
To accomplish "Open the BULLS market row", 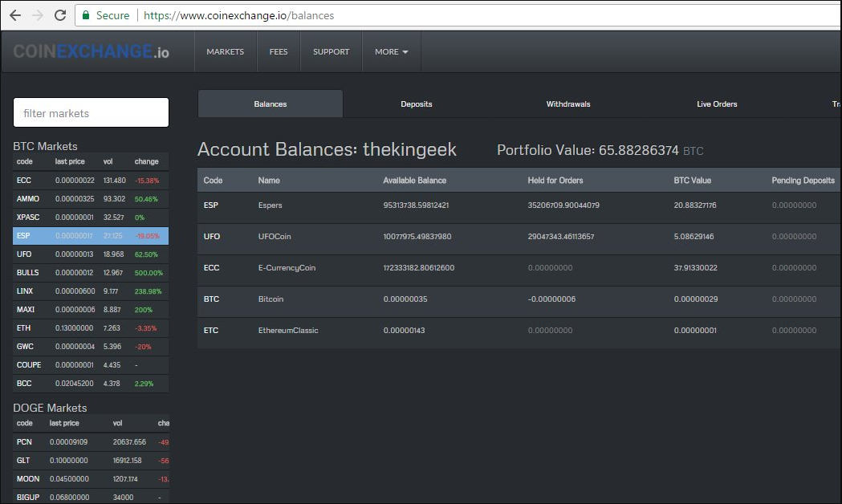I will pyautogui.click(x=91, y=273).
